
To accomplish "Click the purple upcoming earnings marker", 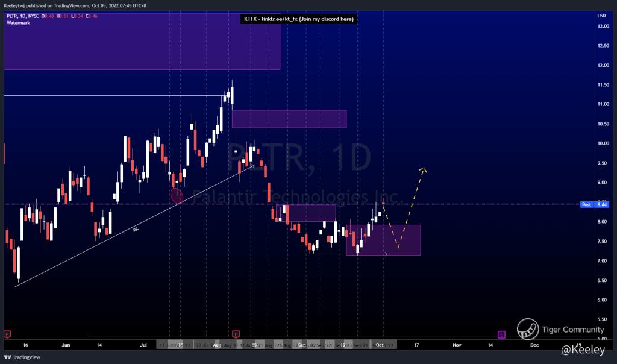I will (x=501, y=335).
